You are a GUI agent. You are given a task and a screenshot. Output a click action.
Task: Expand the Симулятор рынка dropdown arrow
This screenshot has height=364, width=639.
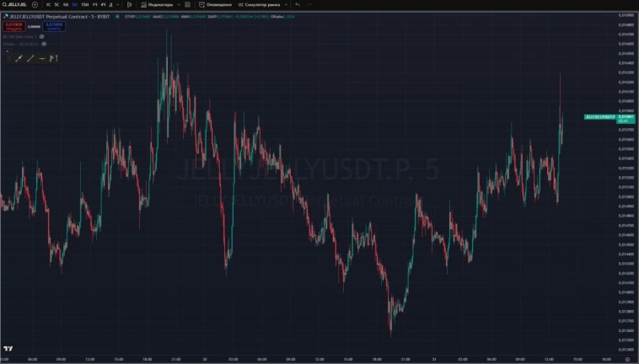pyautogui.click(x=286, y=5)
